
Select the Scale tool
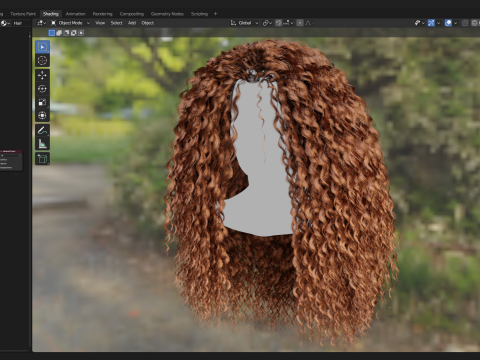[42, 102]
